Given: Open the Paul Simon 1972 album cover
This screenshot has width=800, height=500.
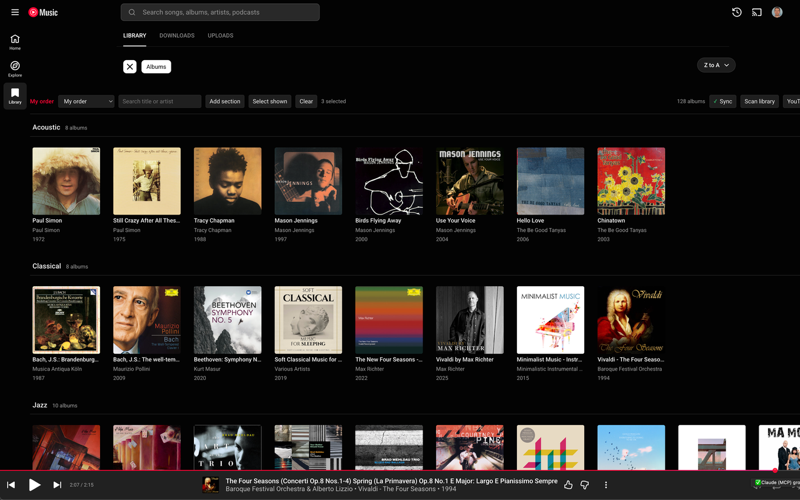Looking at the screenshot, I should pyautogui.click(x=66, y=181).
